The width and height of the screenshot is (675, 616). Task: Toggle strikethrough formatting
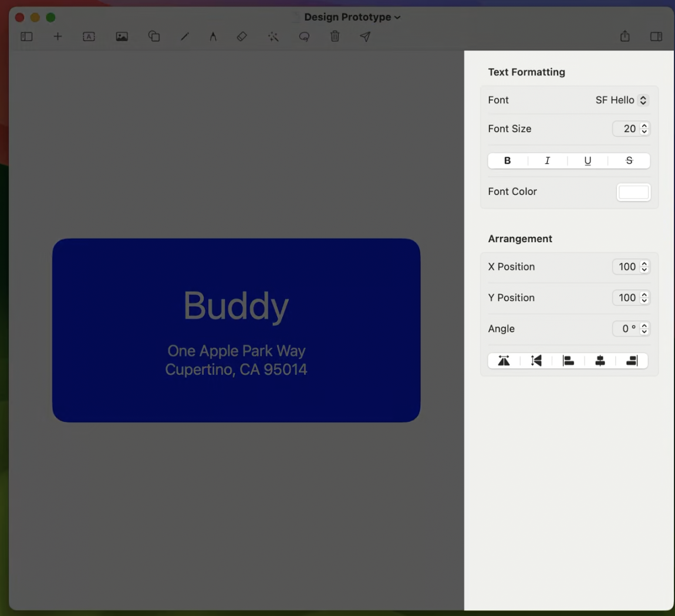(x=629, y=160)
